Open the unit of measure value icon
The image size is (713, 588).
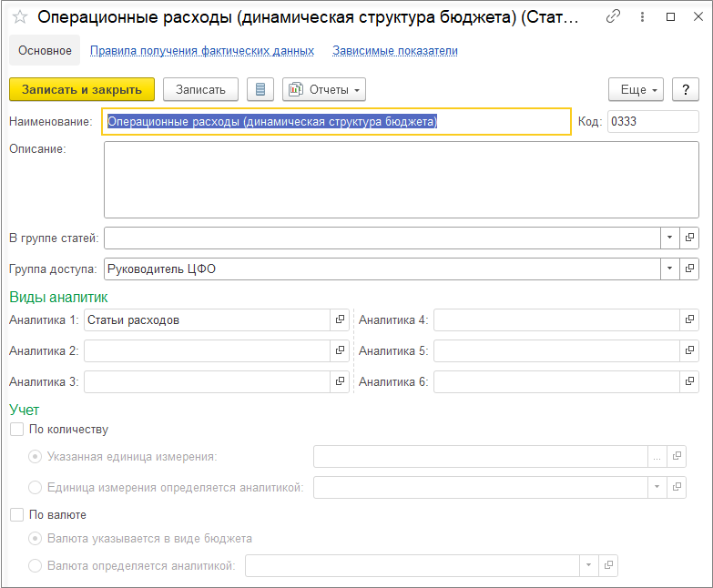pyautogui.click(x=677, y=456)
